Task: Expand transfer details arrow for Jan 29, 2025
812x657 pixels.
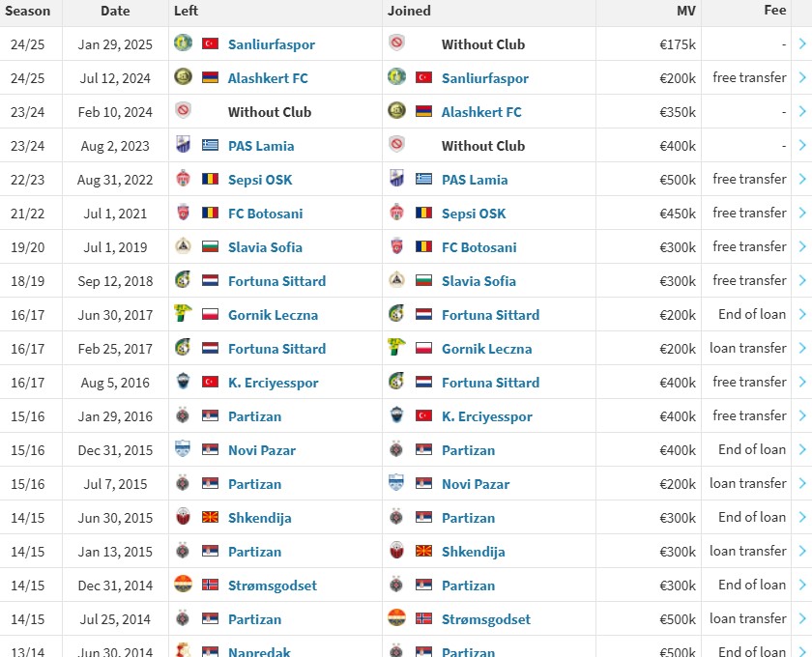Action: [802, 43]
